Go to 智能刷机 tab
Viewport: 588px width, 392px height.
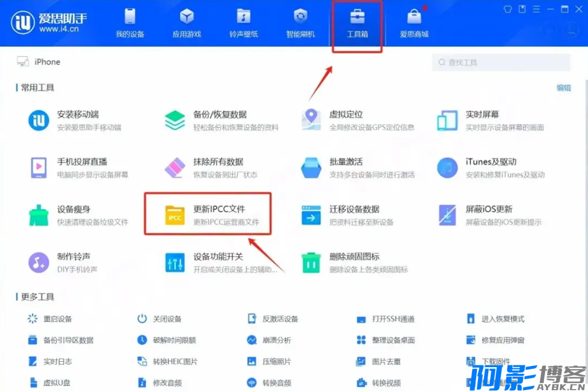pyautogui.click(x=300, y=23)
